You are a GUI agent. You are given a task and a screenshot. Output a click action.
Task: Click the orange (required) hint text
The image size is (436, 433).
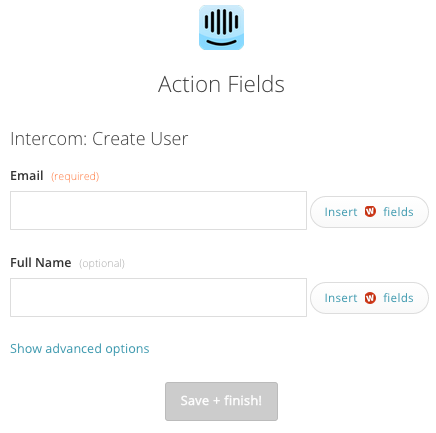tap(75, 176)
